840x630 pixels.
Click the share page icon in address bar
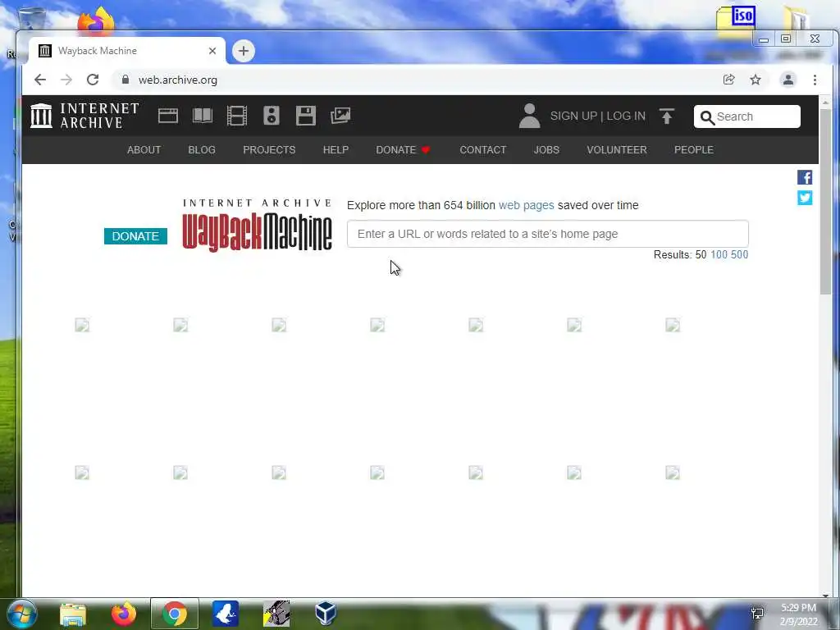tap(728, 80)
